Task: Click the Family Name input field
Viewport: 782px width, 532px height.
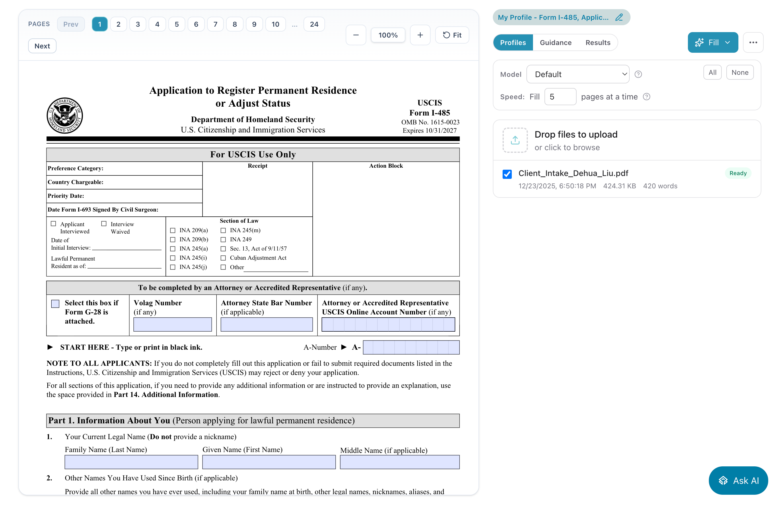Action: tap(131, 462)
